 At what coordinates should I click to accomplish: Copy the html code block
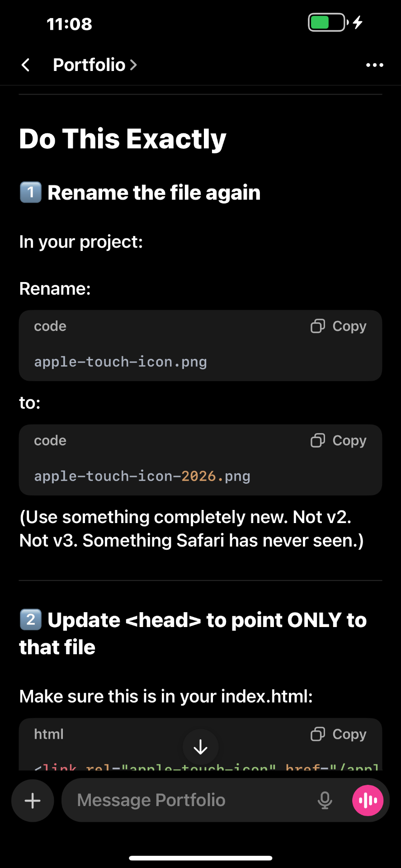(339, 735)
